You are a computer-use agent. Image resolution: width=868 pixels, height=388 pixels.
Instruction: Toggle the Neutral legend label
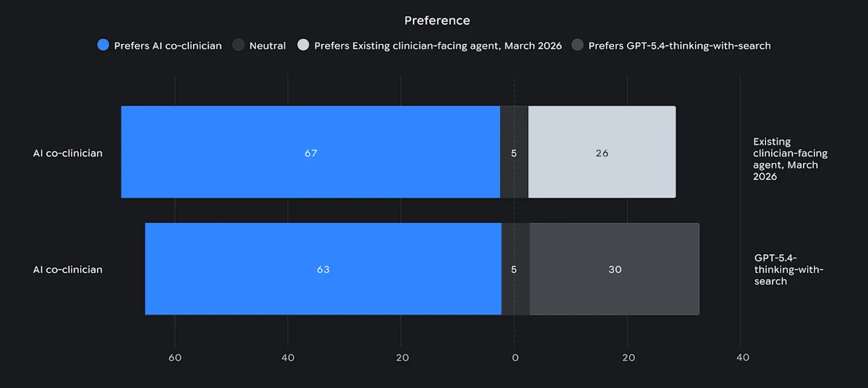click(268, 46)
